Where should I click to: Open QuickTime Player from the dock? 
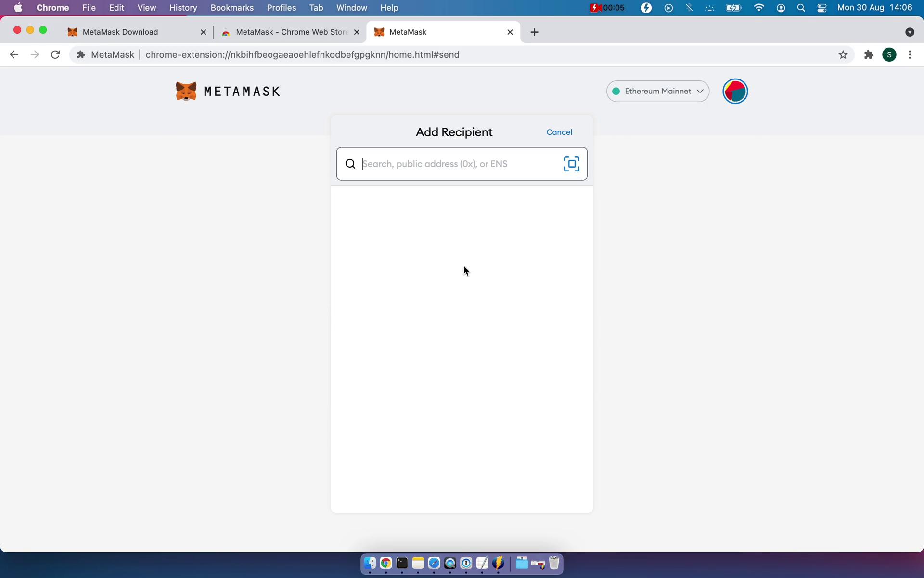tap(450, 563)
